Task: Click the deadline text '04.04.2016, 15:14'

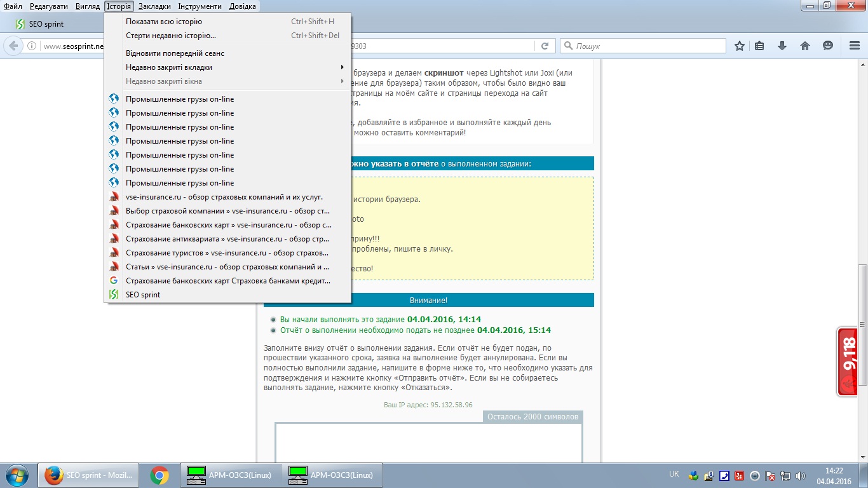Action: point(514,330)
